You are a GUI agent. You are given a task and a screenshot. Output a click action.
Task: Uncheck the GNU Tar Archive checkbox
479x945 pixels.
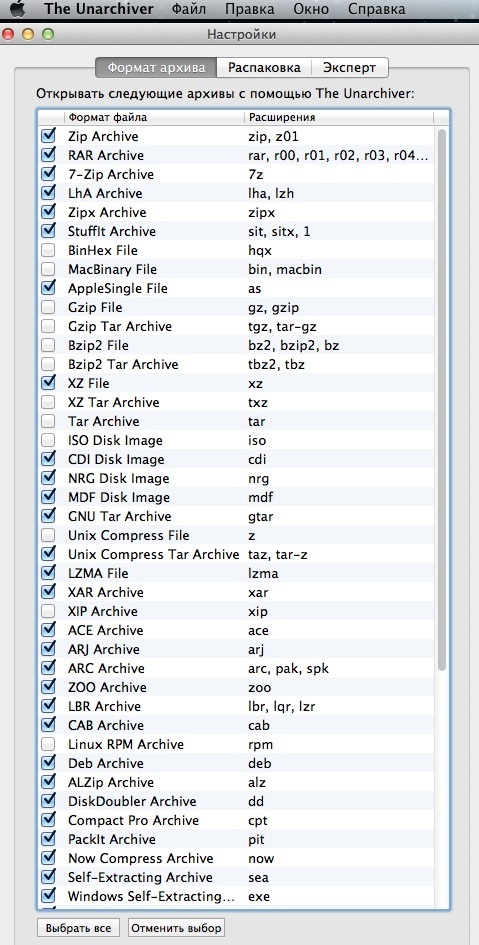[x=48, y=516]
